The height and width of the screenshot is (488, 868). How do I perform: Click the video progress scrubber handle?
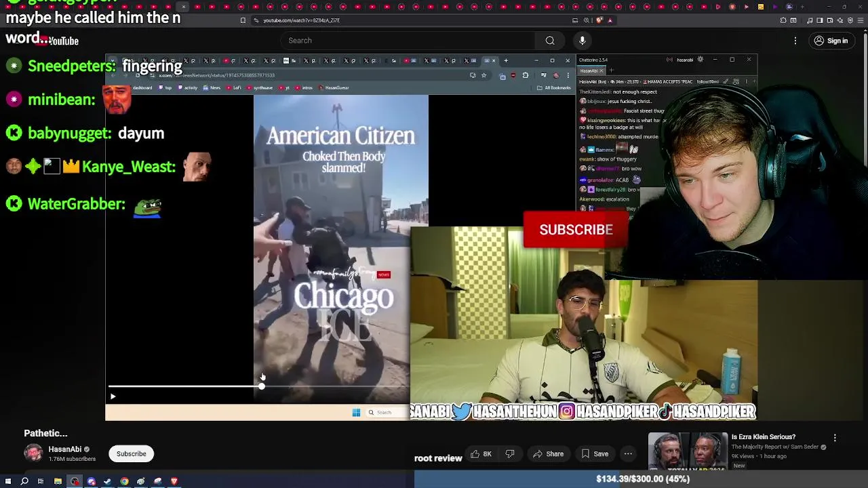point(262,386)
